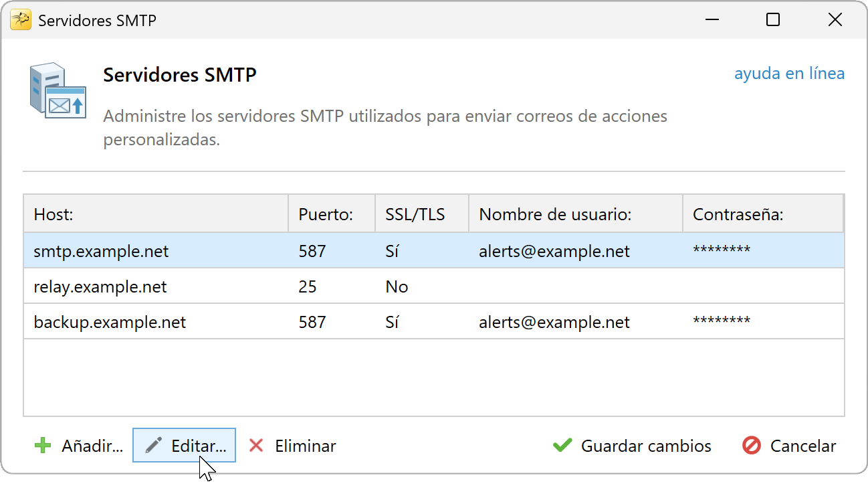
Task: Click the 'No' SSL/TLS value
Action: click(x=397, y=287)
